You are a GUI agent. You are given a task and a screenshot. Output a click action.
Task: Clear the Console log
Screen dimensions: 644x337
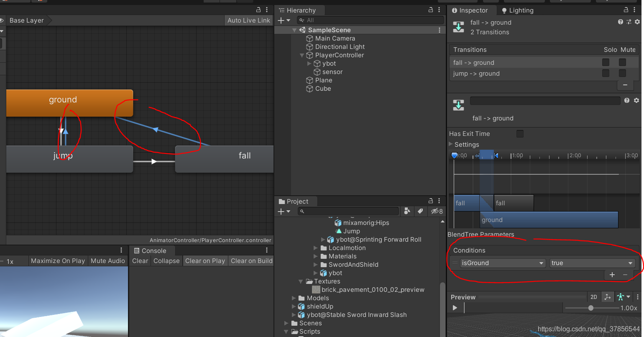click(140, 260)
